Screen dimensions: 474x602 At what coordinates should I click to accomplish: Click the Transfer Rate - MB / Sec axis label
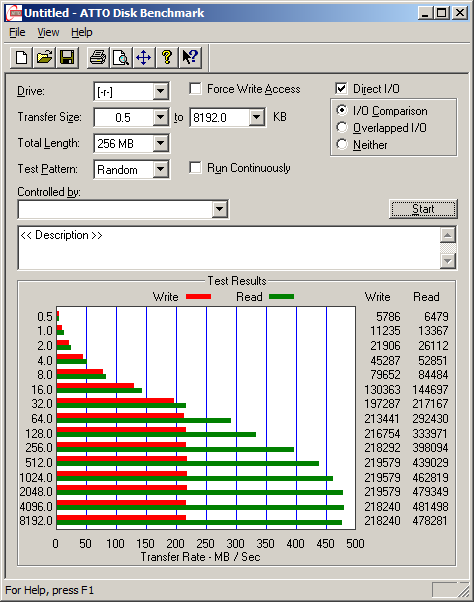(x=200, y=557)
